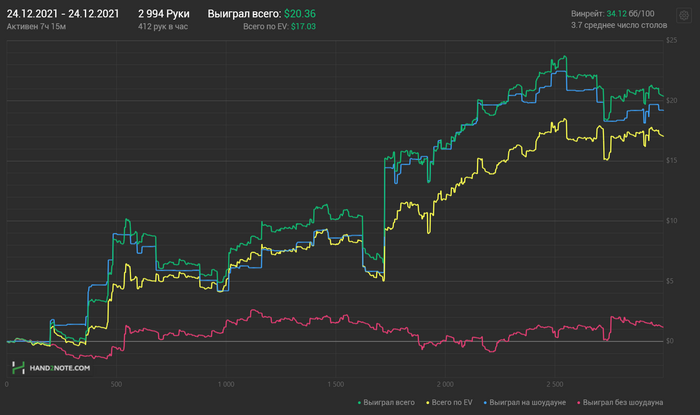
Task: Click the $0 y-axis label
Action: click(x=670, y=341)
